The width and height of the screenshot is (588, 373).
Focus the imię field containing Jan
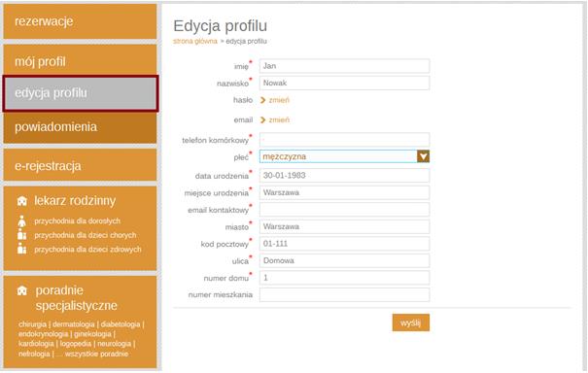344,66
